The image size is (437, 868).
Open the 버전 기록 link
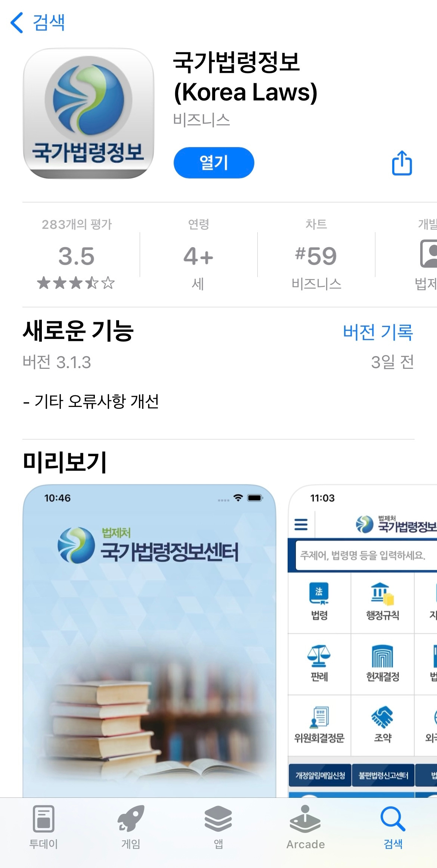tap(378, 332)
